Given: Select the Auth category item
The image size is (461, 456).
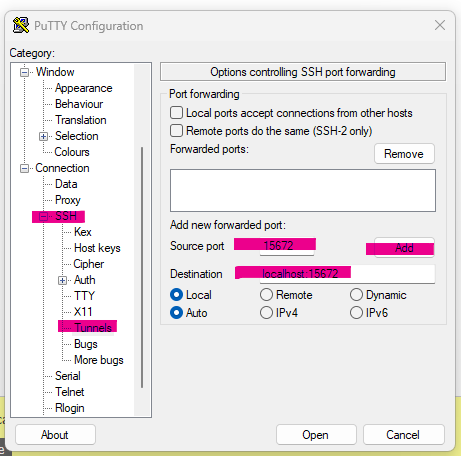Looking at the screenshot, I should (x=85, y=280).
